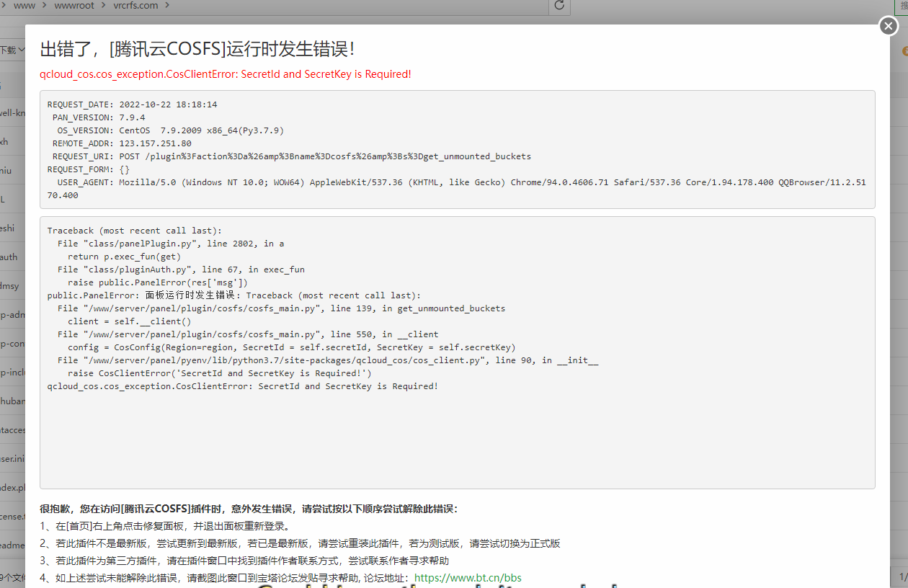
Task: Select the USER_AGENT Mozilla/5.0 line
Action: (457, 189)
